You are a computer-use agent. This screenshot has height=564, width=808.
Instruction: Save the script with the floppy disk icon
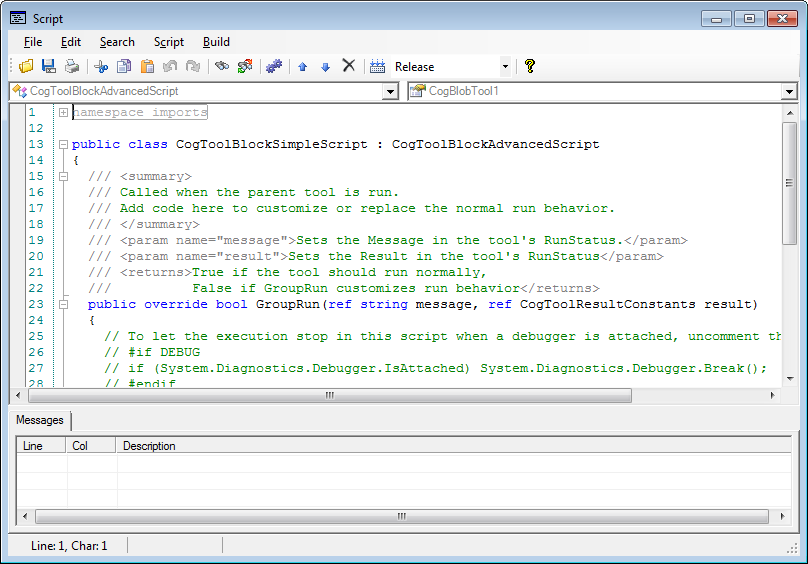tap(48, 66)
